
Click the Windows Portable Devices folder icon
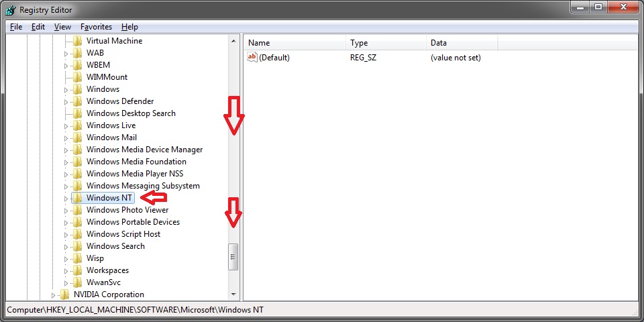(77, 222)
